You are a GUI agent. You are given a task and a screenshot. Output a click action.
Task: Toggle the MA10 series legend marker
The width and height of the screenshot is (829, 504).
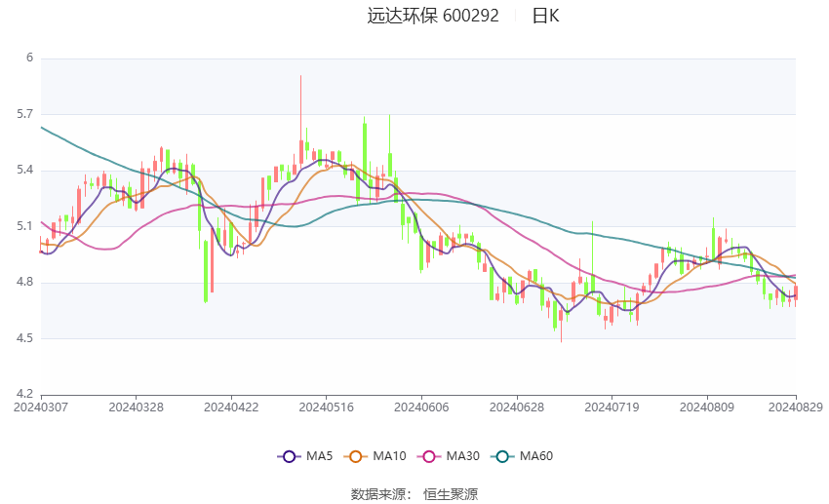tap(356, 456)
